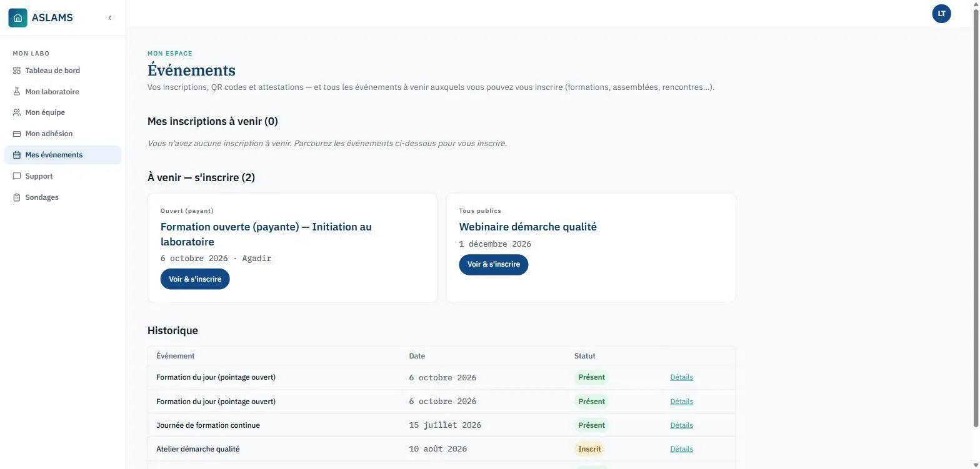The image size is (980, 469).
Task: Click the Mon adhésion card icon
Action: pos(17,134)
